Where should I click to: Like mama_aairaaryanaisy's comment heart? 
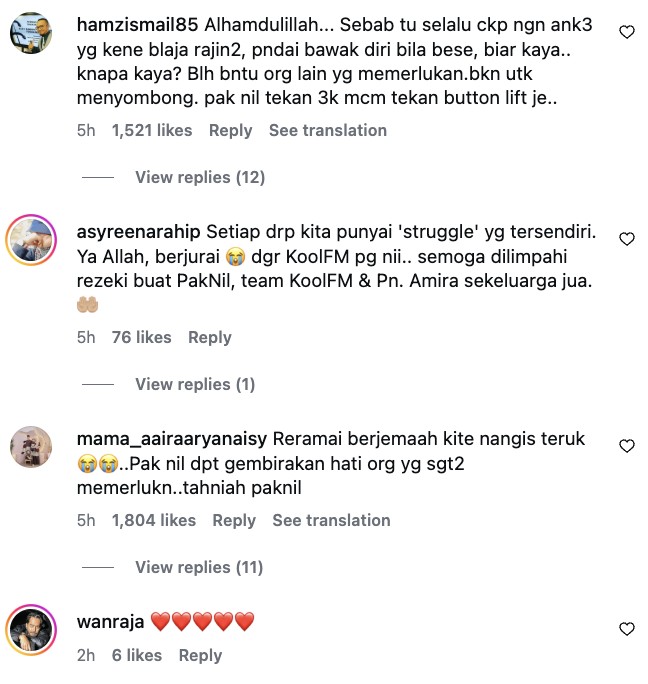[627, 446]
